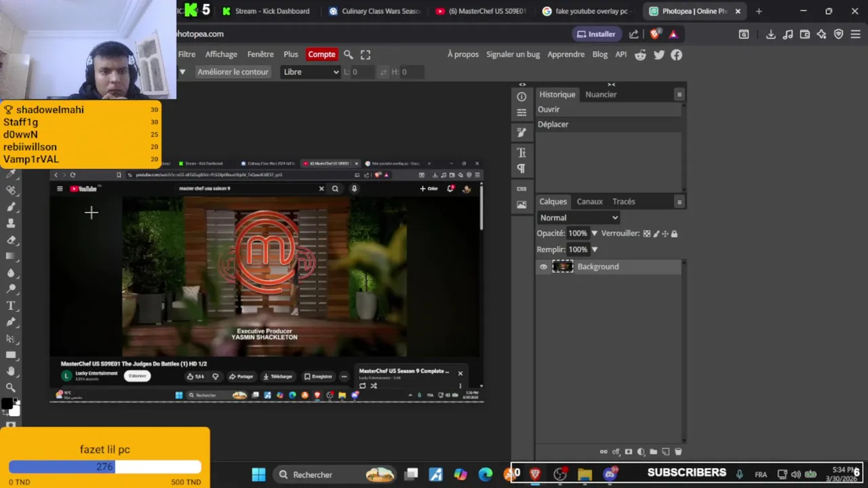The image size is (868, 488).
Task: Open the Libre selection mode dropdown
Action: (x=311, y=72)
